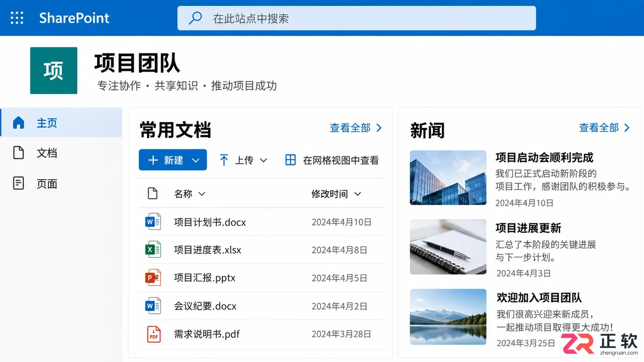Click the SharePoint title in header

tap(74, 18)
